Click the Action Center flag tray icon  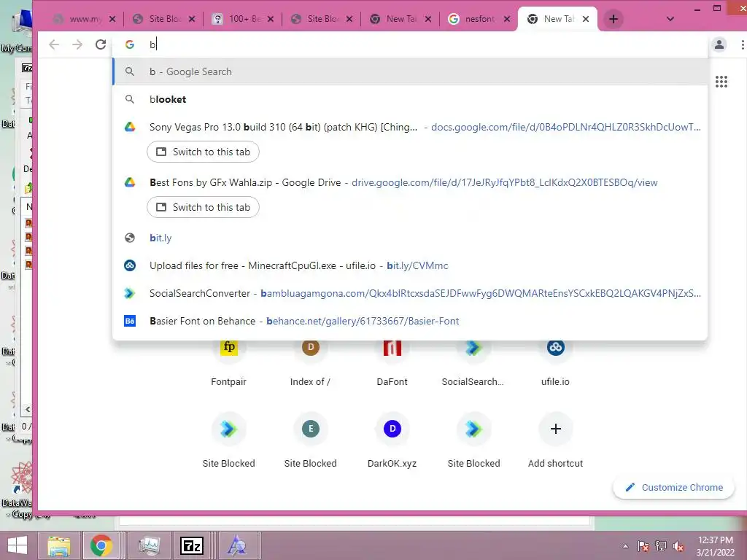pyautogui.click(x=643, y=546)
